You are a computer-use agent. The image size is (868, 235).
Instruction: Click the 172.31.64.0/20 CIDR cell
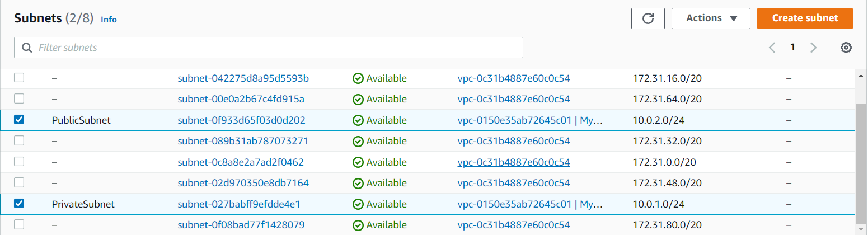coord(667,99)
